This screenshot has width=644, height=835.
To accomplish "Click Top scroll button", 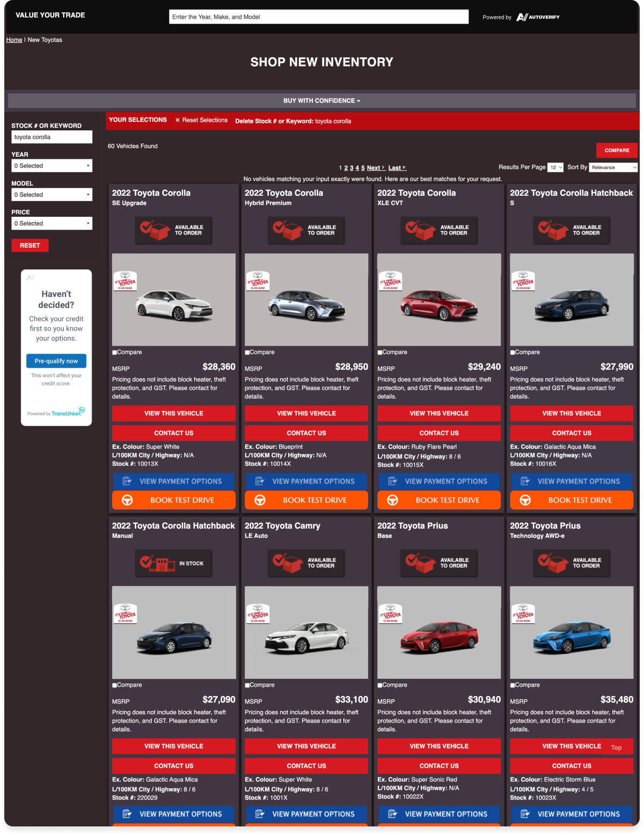I will coord(616,748).
